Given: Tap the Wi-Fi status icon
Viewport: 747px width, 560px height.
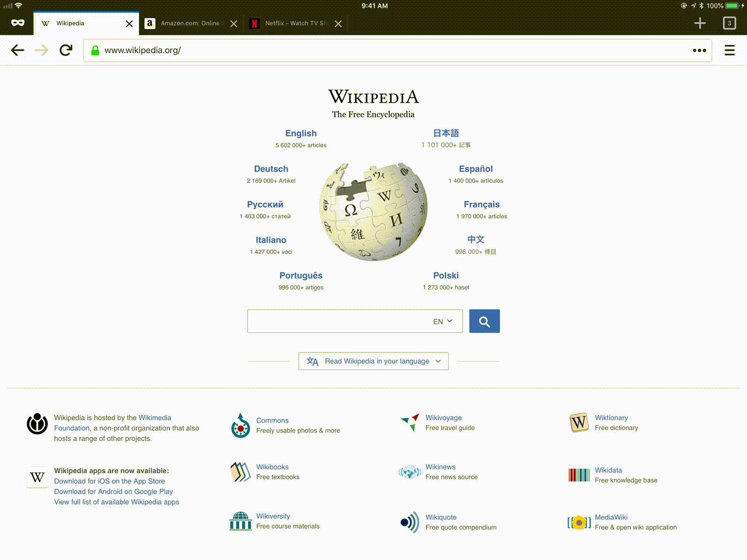Looking at the screenshot, I should [19, 6].
